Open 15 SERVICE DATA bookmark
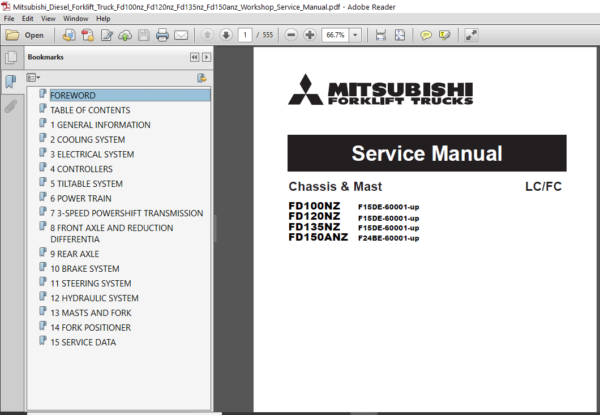Screen dimensions: 600x415 [83, 342]
